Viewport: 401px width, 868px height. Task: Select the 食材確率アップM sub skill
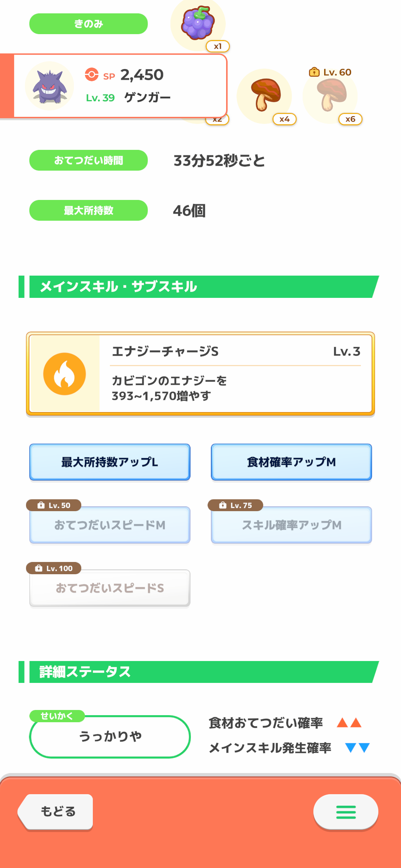(291, 462)
